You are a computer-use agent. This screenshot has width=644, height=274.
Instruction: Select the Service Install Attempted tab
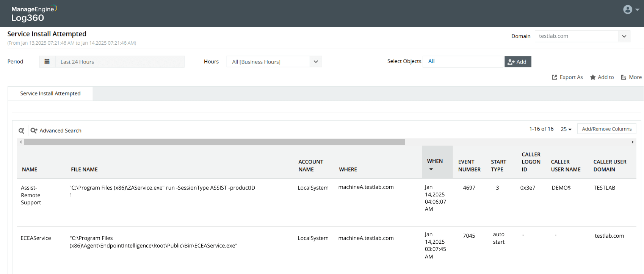tap(50, 93)
